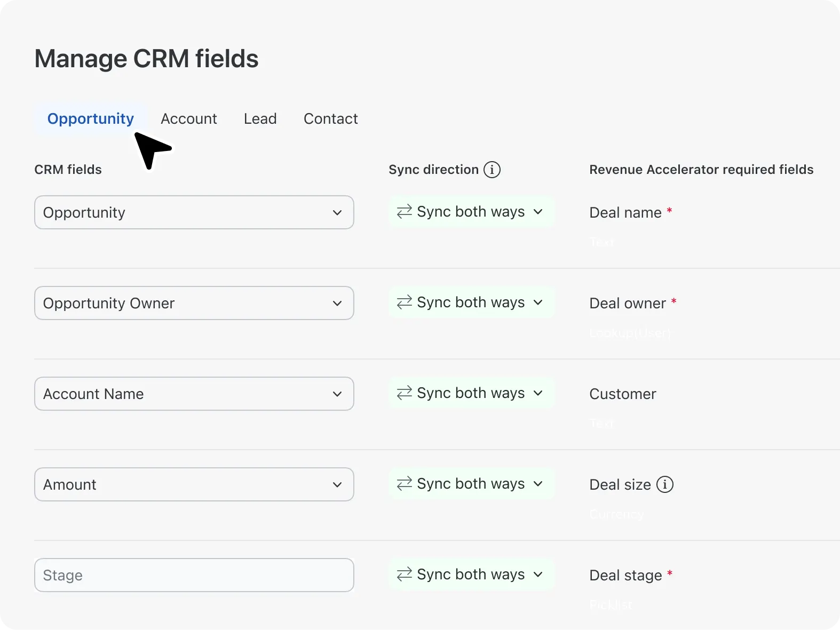Image resolution: width=840 pixels, height=630 pixels.
Task: Switch to the Lead tab
Action: tap(260, 118)
